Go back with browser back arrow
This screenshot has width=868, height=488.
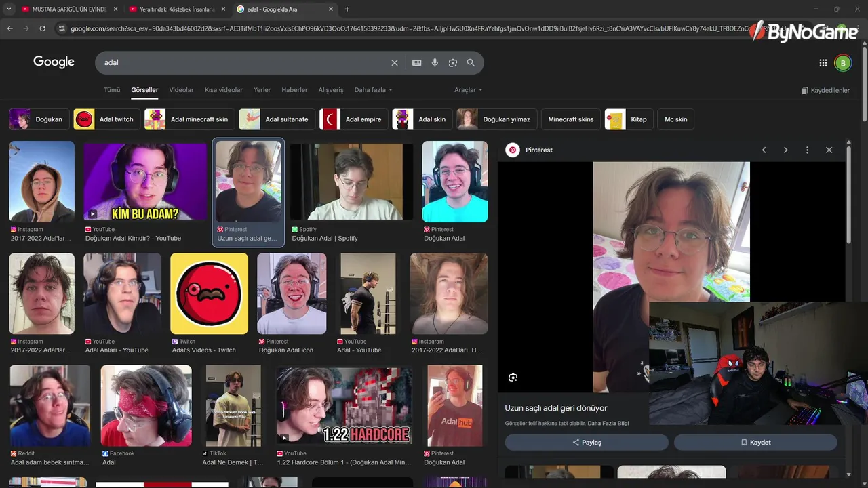(x=9, y=28)
